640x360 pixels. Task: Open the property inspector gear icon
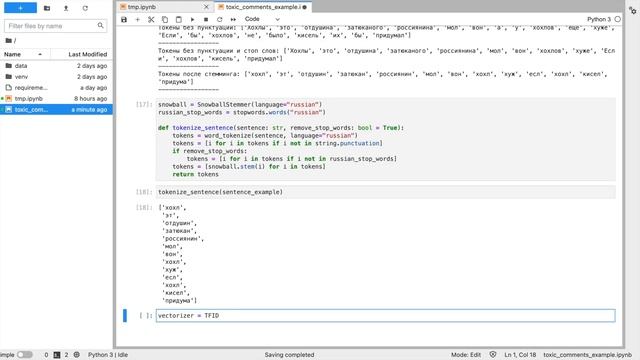click(633, 11)
